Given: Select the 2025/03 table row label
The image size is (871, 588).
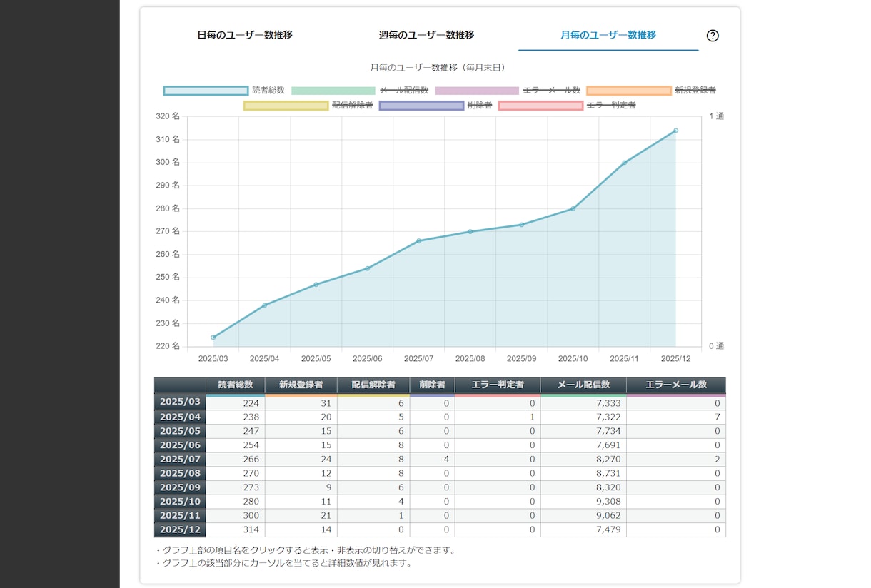Looking at the screenshot, I should coord(180,403).
